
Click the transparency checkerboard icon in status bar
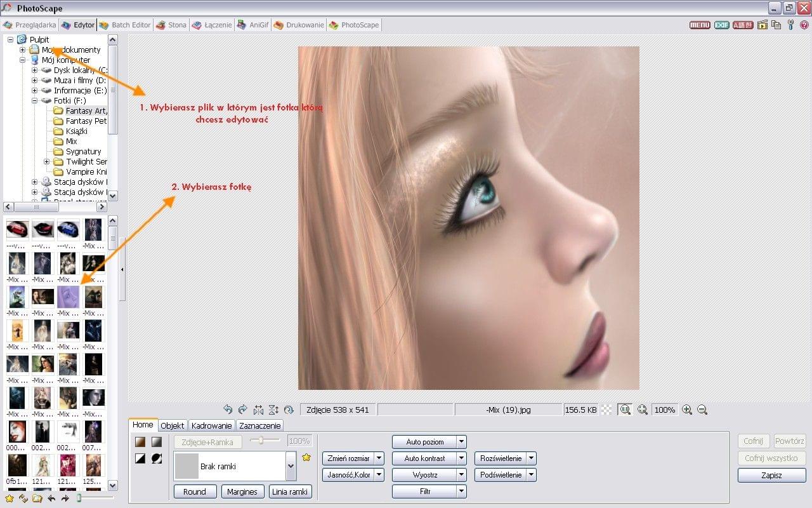tap(607, 410)
